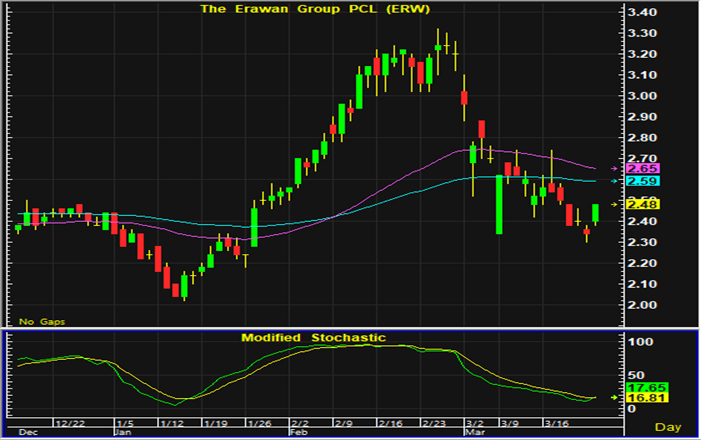The width and height of the screenshot is (701, 440).
Task: Click the Modified Stochastic indicator title
Action: [313, 338]
